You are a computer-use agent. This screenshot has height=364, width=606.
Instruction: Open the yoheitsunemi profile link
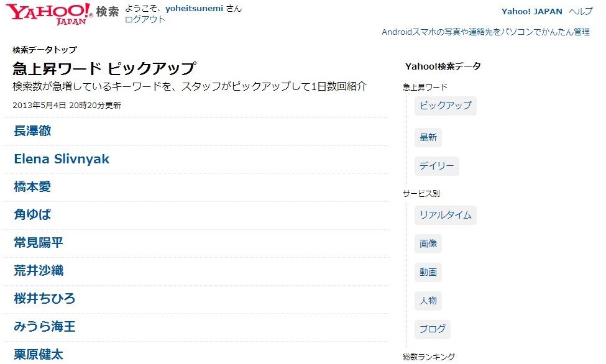[x=193, y=9]
